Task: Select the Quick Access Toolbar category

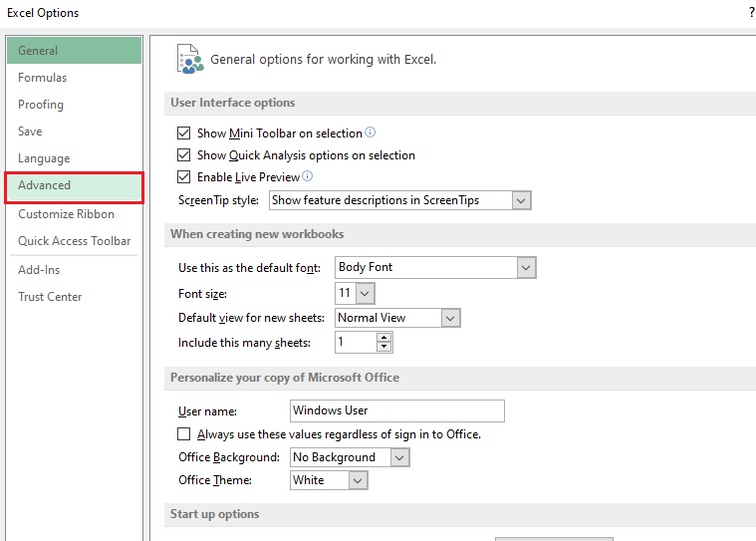Action: click(x=75, y=240)
